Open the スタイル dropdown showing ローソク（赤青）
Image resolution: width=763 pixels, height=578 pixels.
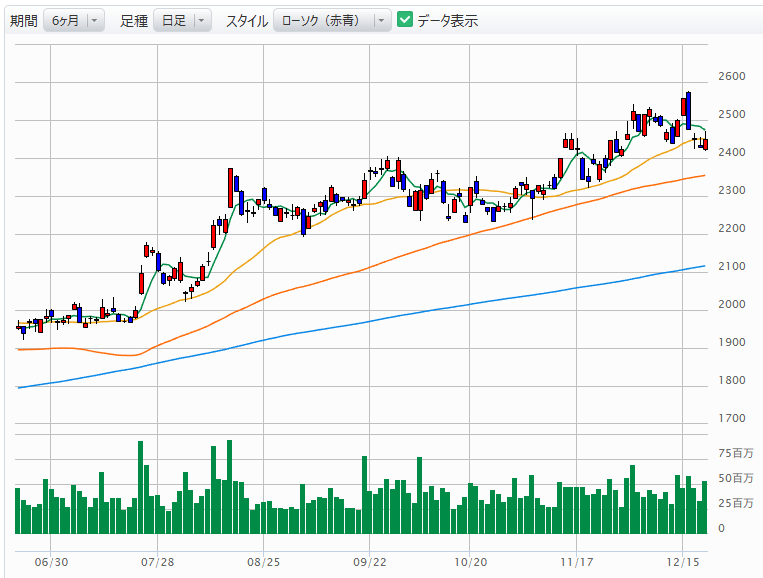pos(332,20)
